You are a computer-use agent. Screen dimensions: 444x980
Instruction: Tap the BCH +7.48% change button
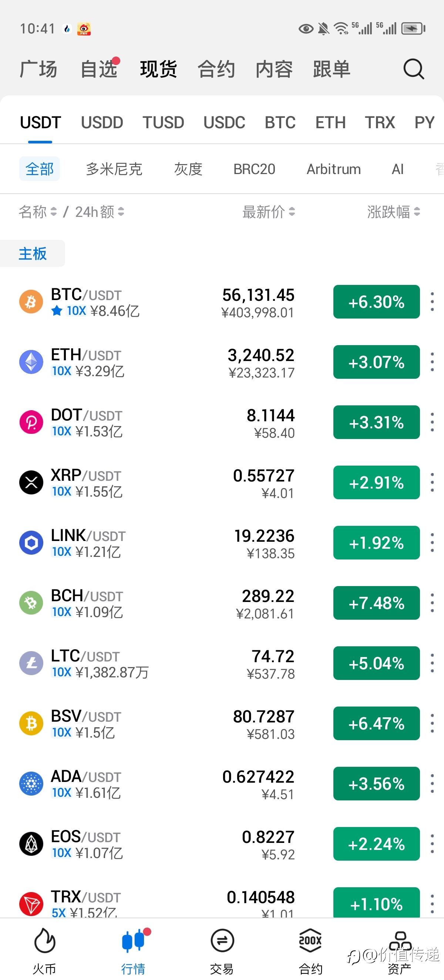377,603
